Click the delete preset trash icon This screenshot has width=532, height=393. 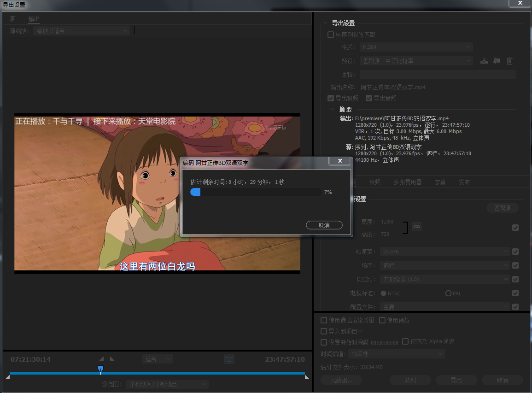[x=509, y=61]
